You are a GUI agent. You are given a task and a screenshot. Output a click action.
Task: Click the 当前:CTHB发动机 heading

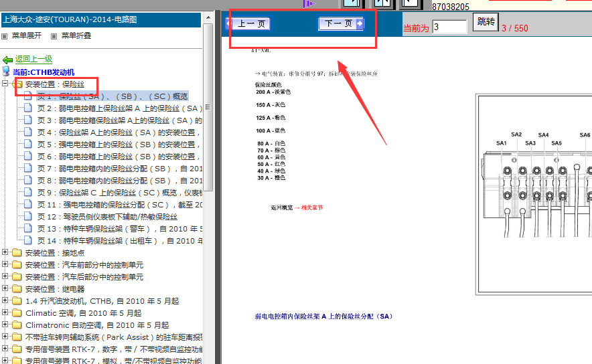(44, 72)
